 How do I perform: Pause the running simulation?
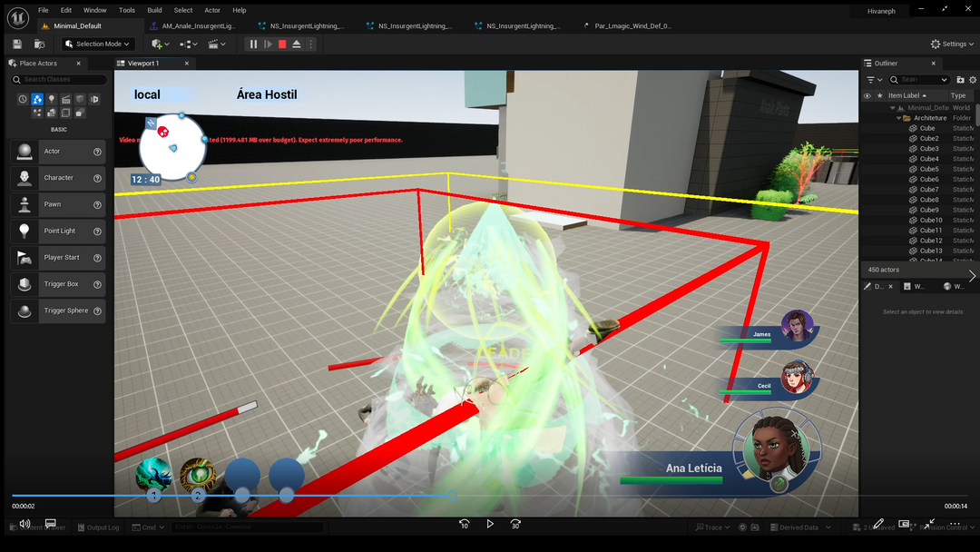pyautogui.click(x=253, y=44)
